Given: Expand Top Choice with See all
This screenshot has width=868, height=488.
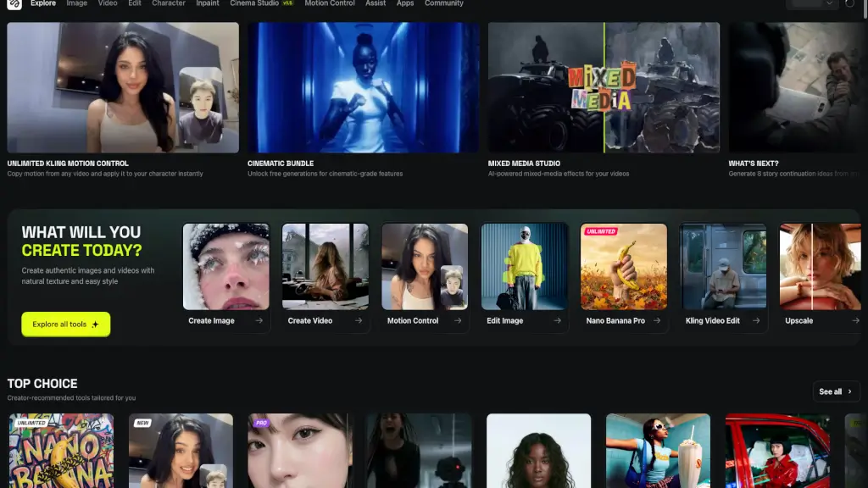Looking at the screenshot, I should pyautogui.click(x=835, y=391).
